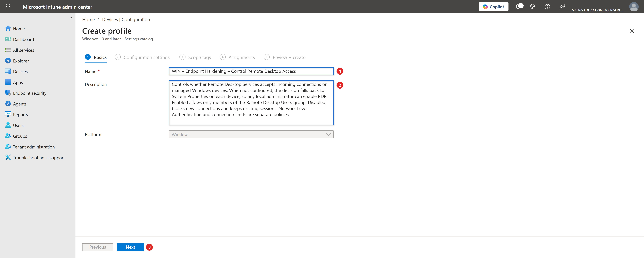Click into the Name input field
Image resolution: width=644 pixels, height=258 pixels.
251,71
